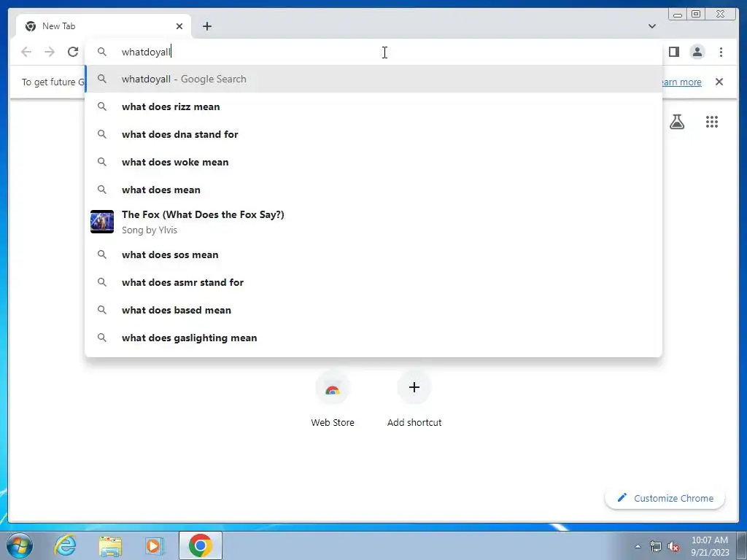Click the magnifier icon in address bar
The image size is (747, 560).
(102, 52)
